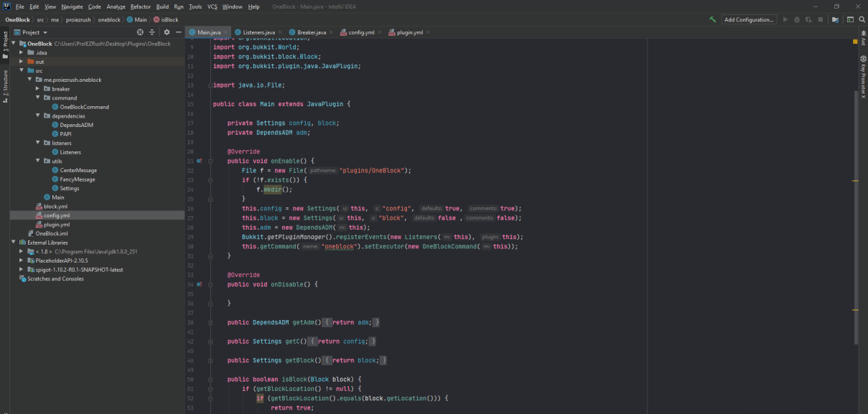This screenshot has height=414, width=868.
Task: Click the Run play icon in toolbar
Action: 785,19
